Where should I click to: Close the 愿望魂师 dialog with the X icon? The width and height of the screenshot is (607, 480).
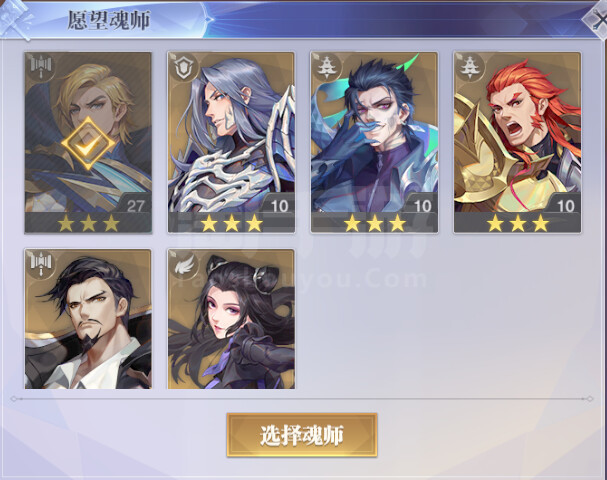[597, 19]
